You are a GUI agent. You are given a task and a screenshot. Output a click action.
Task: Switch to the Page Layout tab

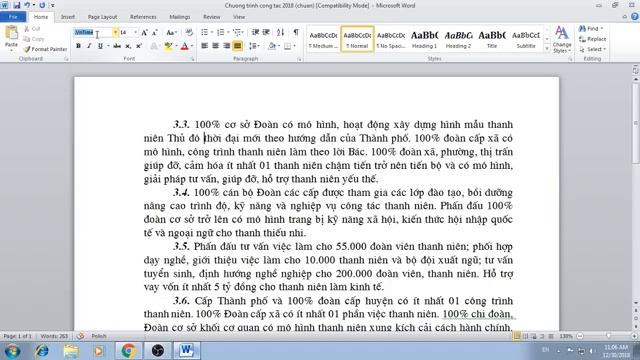tap(102, 17)
